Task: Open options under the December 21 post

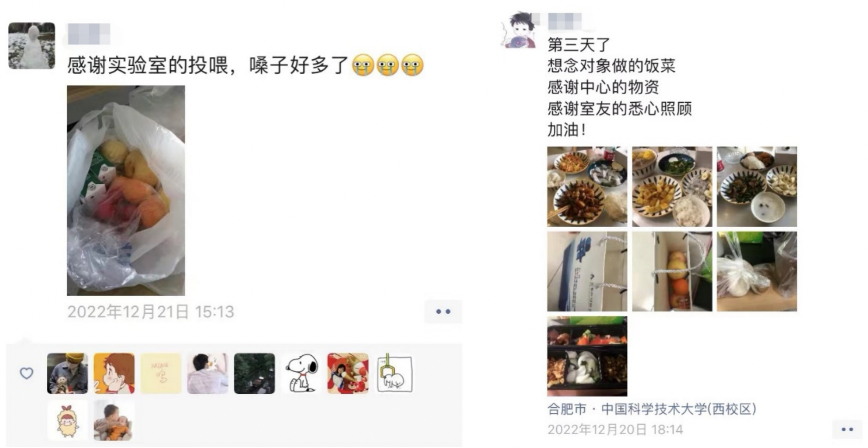Action: click(443, 311)
